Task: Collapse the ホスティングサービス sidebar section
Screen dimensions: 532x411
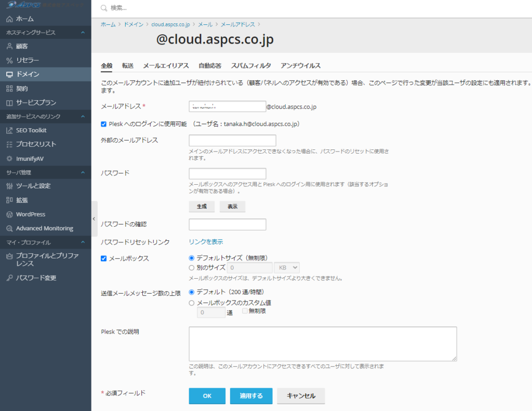Action: click(83, 33)
